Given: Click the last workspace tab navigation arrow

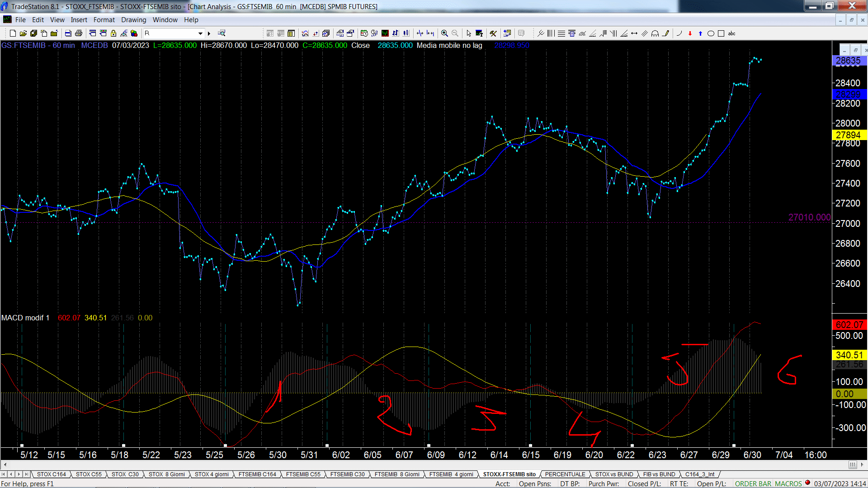Looking at the screenshot, I should click(x=26, y=474).
